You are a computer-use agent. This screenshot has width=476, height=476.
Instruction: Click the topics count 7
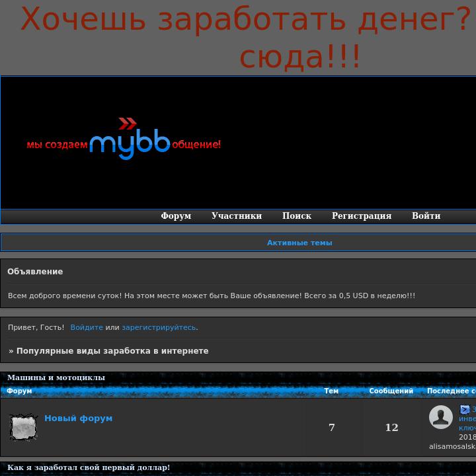point(332,428)
